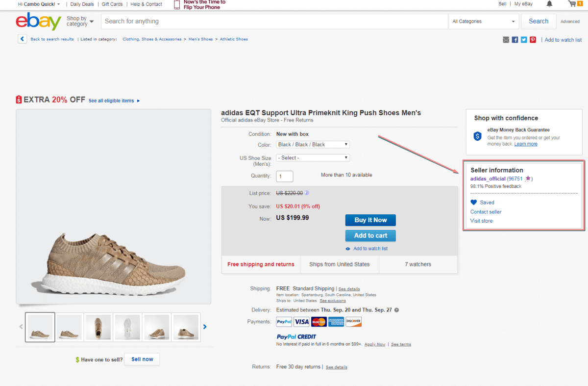Open Men's Shoes breadcrumb
This screenshot has height=386, width=588.
coord(200,39)
